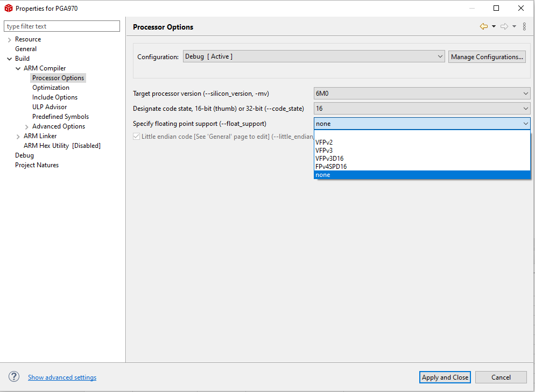
Task: Select VFPv2 in the list
Action: click(324, 142)
